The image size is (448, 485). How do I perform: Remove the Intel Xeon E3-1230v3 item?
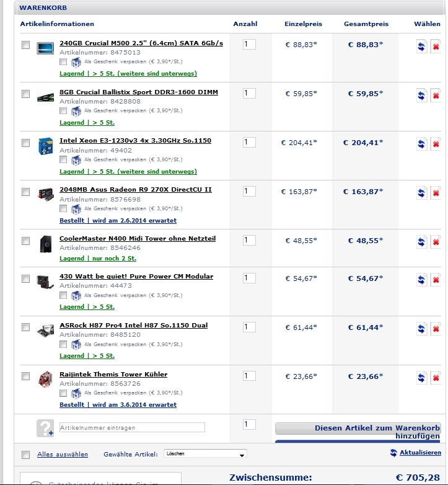[x=436, y=144]
